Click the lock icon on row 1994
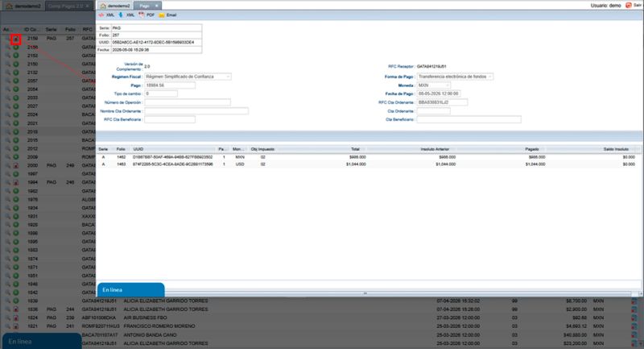This screenshot has width=644, height=349. [16, 182]
